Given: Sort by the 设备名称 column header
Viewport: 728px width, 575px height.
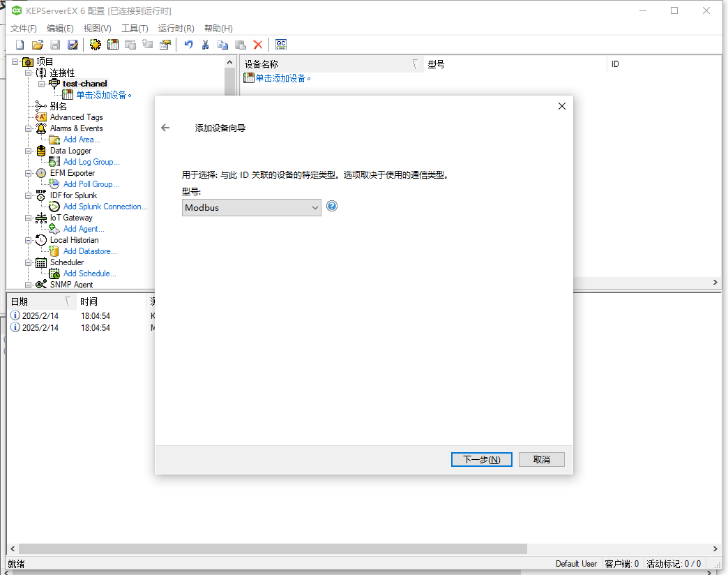Looking at the screenshot, I should [332, 64].
